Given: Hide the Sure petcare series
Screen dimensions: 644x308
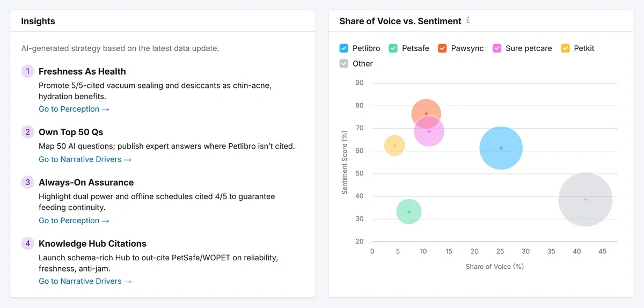Looking at the screenshot, I should (x=497, y=48).
